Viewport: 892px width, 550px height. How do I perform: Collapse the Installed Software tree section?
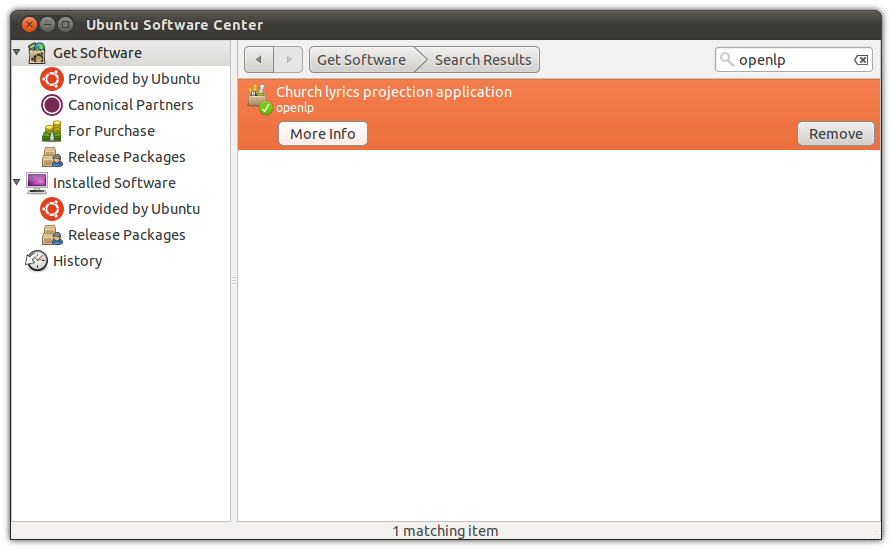[17, 182]
